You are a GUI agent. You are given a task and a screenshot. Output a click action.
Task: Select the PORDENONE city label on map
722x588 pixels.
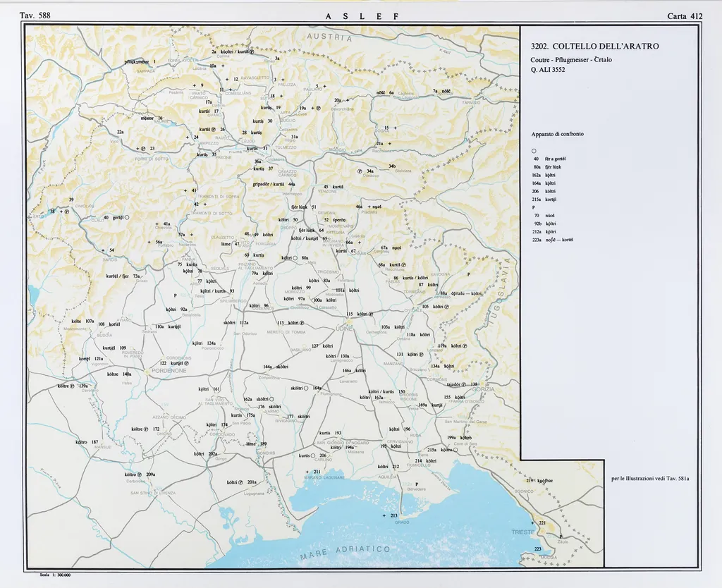(166, 370)
